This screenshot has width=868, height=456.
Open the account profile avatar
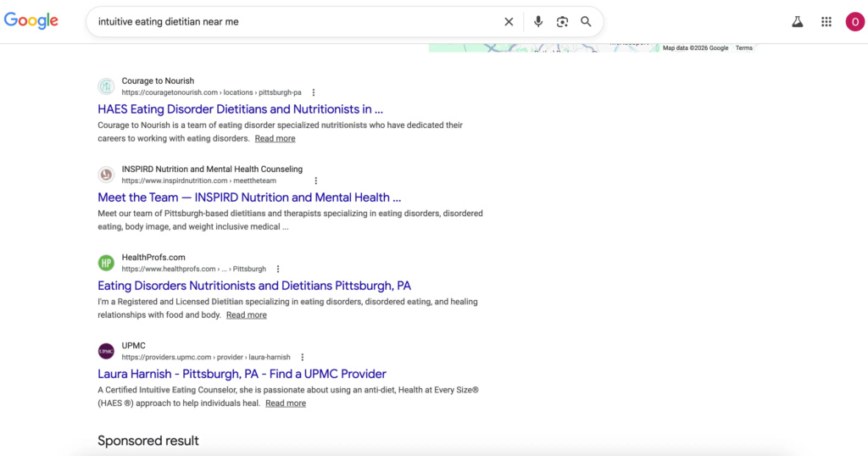[854, 21]
